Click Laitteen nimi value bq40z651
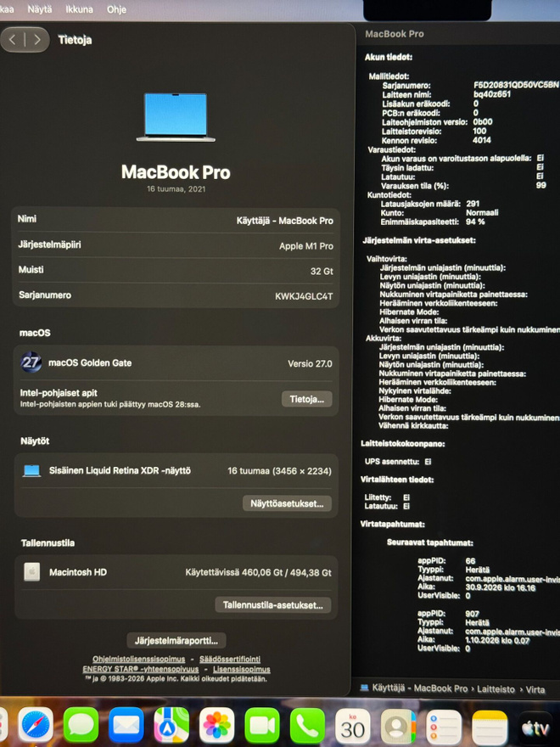Screen dimensions: 560x747 click(x=492, y=94)
